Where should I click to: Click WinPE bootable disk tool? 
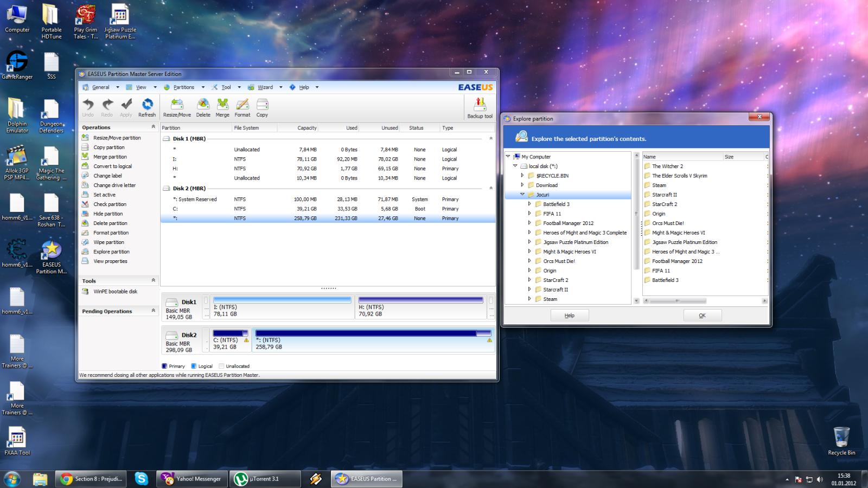pos(115,291)
